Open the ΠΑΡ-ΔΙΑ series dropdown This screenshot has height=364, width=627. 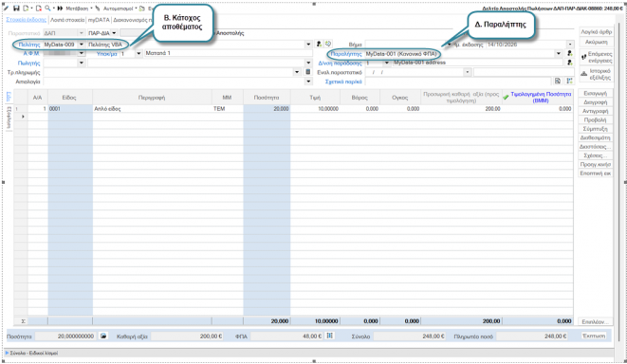(x=114, y=33)
